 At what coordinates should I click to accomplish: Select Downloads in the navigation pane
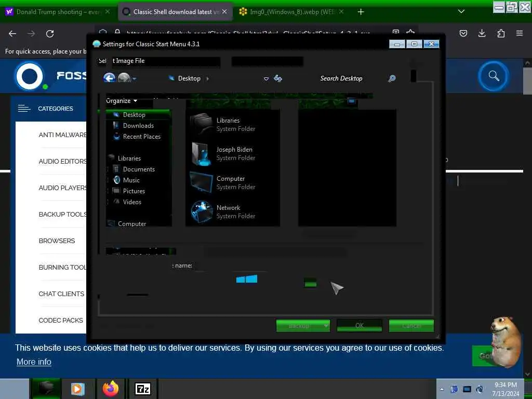tap(138, 126)
